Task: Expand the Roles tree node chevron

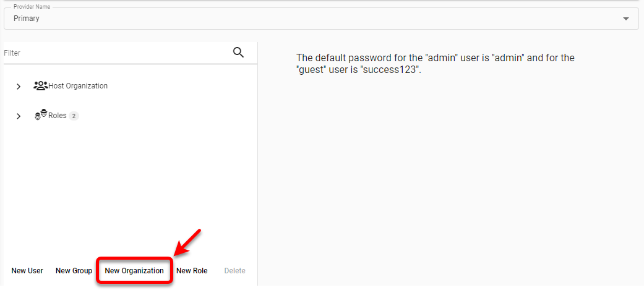Action: click(19, 116)
